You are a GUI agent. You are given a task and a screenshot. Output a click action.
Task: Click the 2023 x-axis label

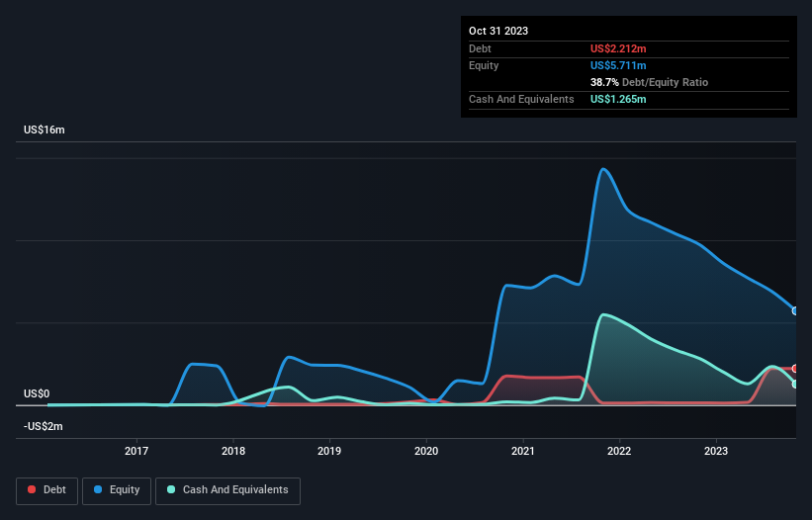pos(716,451)
